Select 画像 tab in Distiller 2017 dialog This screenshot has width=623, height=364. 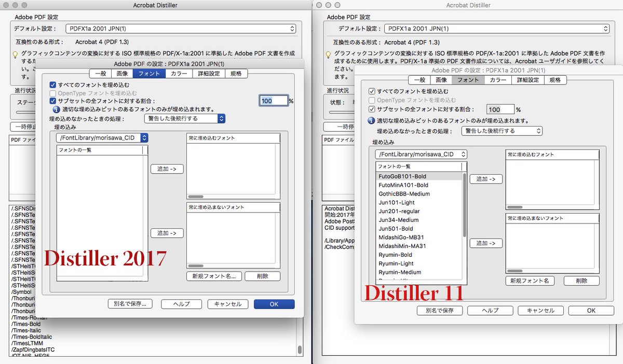[123, 74]
